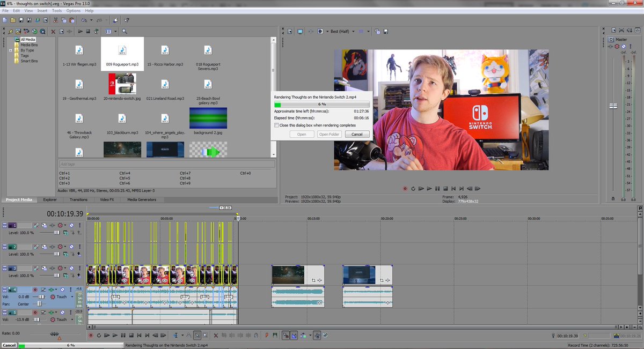Click the Zoom Edit Tool magnifier in timeline toolbar

click(x=204, y=336)
